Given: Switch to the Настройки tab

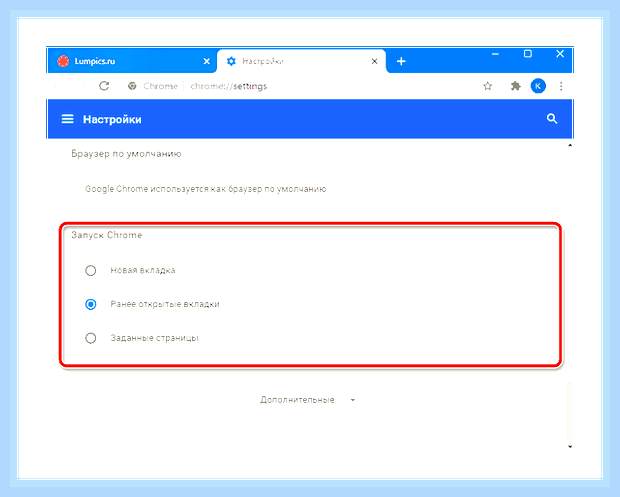Looking at the screenshot, I should (x=301, y=61).
